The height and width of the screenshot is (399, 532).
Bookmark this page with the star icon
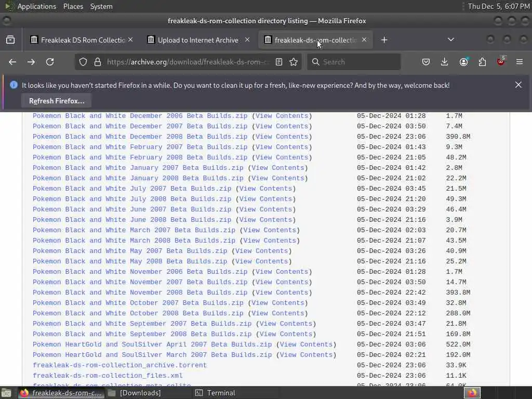coord(294,62)
